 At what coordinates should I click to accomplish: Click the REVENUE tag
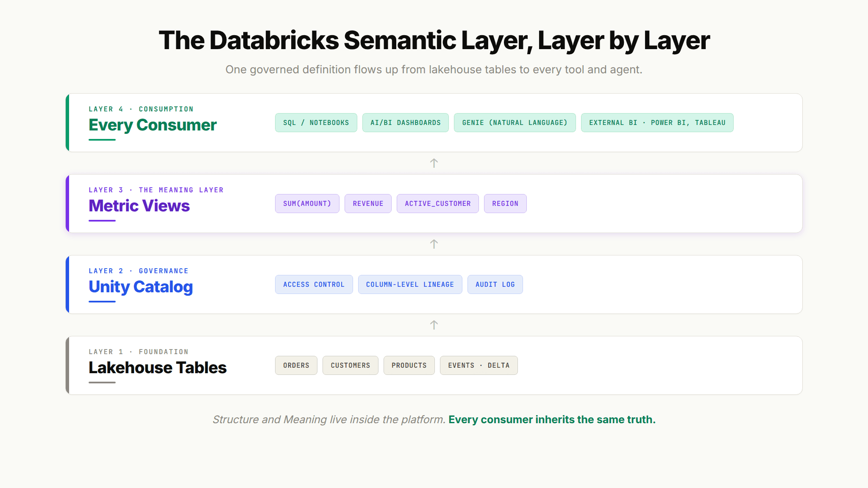pyautogui.click(x=368, y=203)
